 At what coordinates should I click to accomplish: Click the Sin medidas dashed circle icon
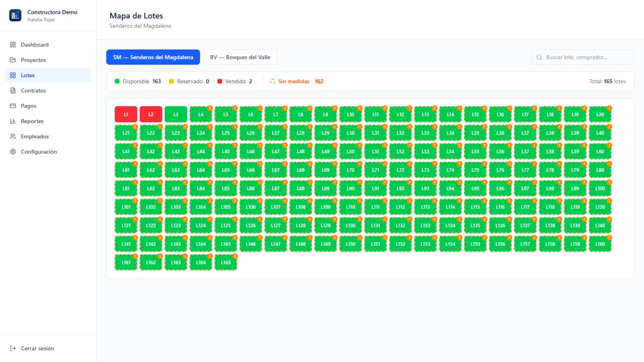pos(272,81)
